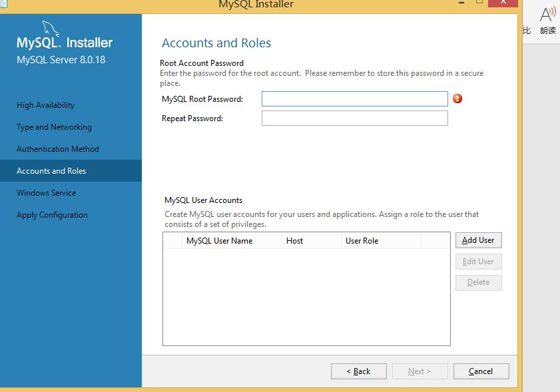Open the Windows Service step
This screenshot has height=392, width=560.
click(x=46, y=193)
